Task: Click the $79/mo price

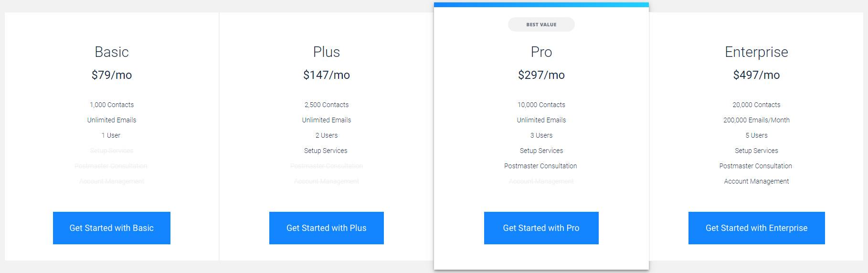Action: click(112, 75)
